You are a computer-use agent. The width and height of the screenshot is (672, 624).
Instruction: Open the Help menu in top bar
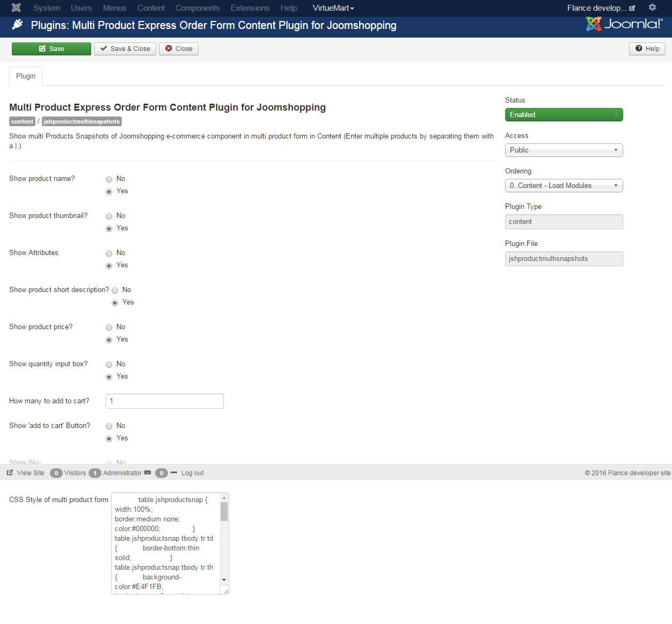(x=289, y=8)
